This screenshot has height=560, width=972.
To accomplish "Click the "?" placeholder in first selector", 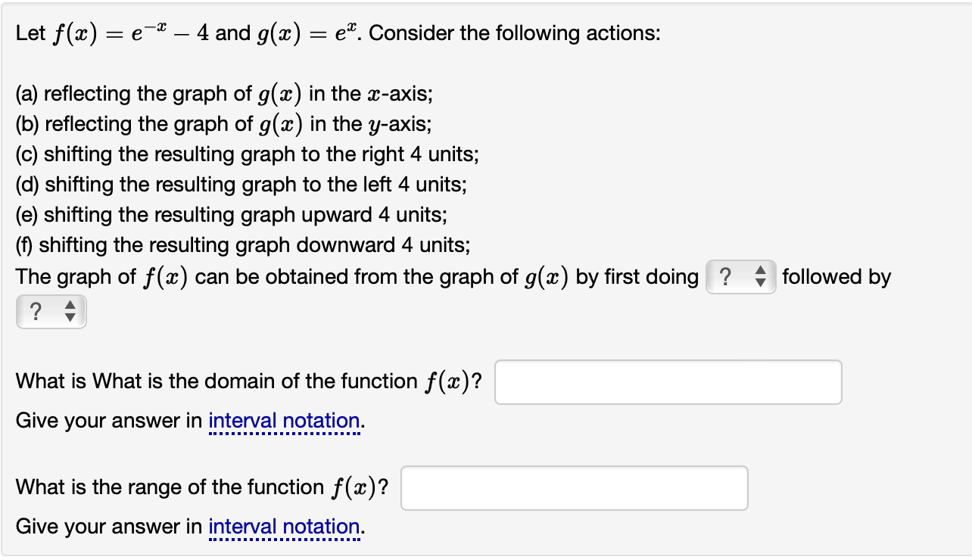I will 727,277.
